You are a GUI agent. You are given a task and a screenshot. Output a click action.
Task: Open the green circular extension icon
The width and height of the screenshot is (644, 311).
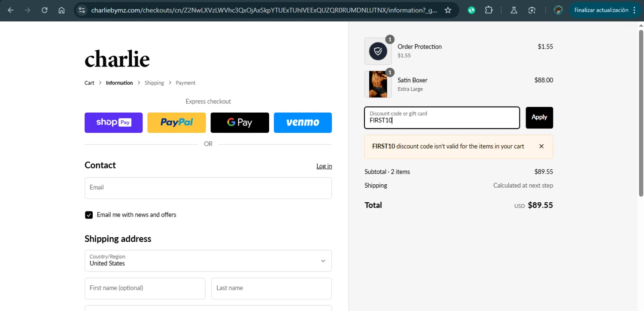pos(471,10)
